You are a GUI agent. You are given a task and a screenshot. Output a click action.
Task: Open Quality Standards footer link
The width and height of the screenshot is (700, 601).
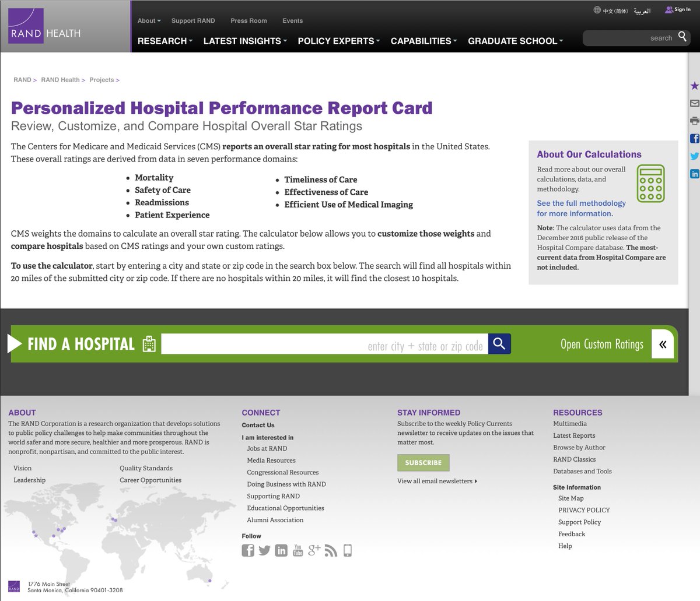pos(146,468)
